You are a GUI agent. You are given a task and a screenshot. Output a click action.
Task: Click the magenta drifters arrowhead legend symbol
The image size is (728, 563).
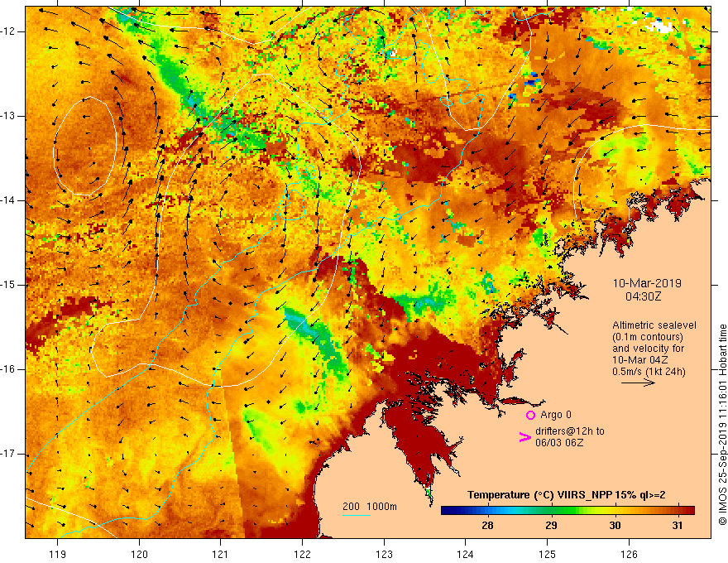pos(525,437)
